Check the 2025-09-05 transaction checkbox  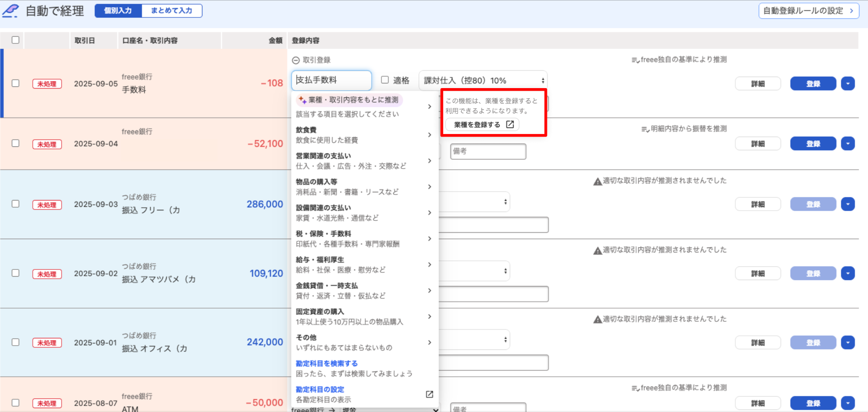coord(16,83)
